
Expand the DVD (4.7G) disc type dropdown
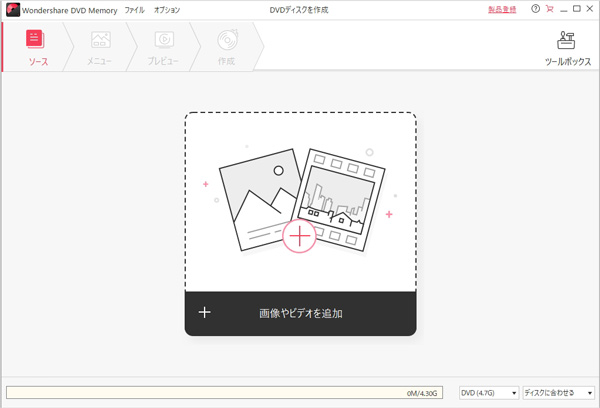click(488, 393)
